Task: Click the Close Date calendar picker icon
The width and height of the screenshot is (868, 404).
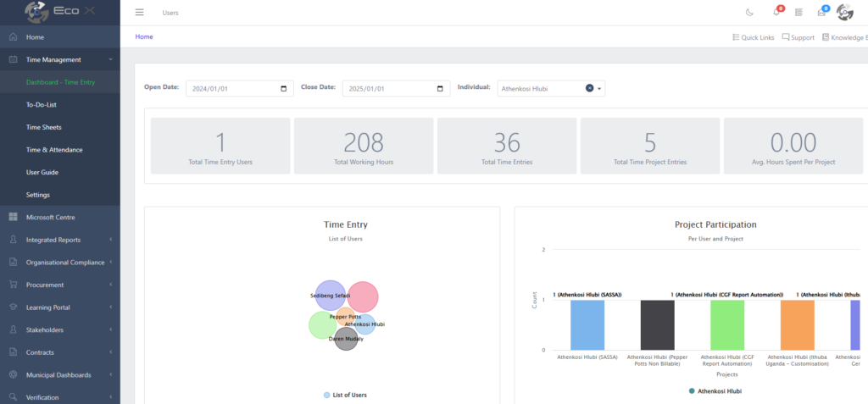Action: 439,88
